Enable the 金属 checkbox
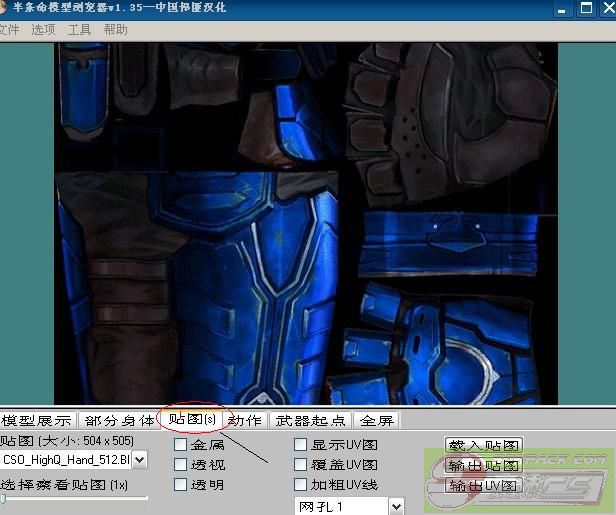Image resolution: width=616 pixels, height=515 pixels. coord(181,444)
